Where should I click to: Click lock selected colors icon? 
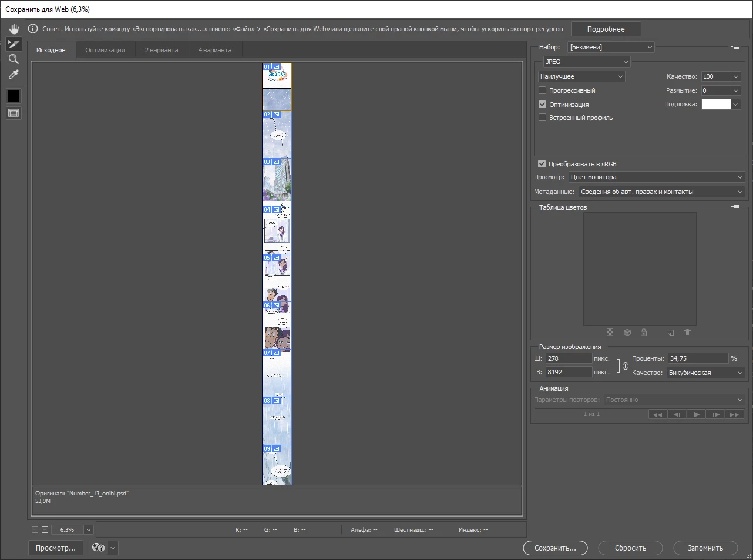[x=644, y=333]
